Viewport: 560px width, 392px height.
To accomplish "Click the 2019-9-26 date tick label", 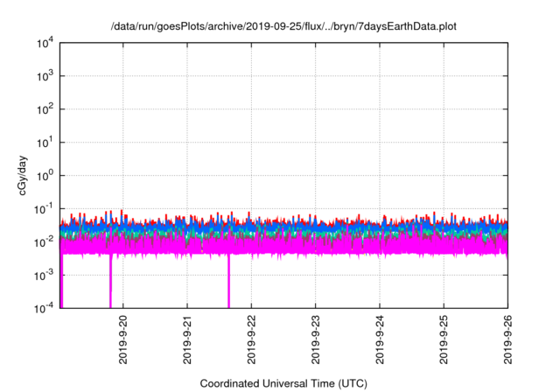I will [507, 339].
